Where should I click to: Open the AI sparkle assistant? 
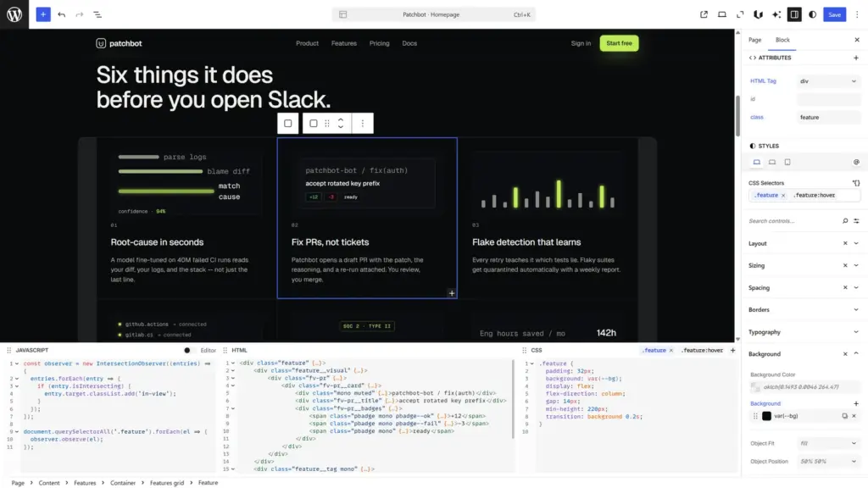(x=776, y=14)
